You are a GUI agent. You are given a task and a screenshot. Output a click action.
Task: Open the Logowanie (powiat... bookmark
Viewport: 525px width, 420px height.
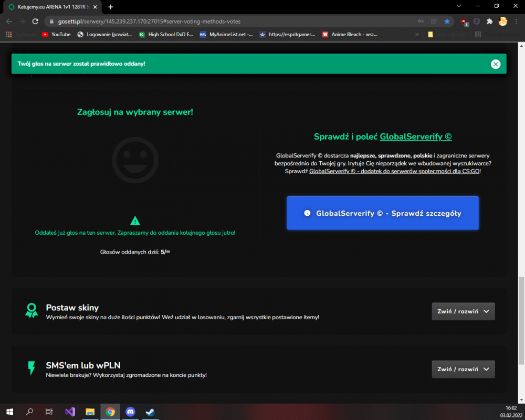(104, 34)
